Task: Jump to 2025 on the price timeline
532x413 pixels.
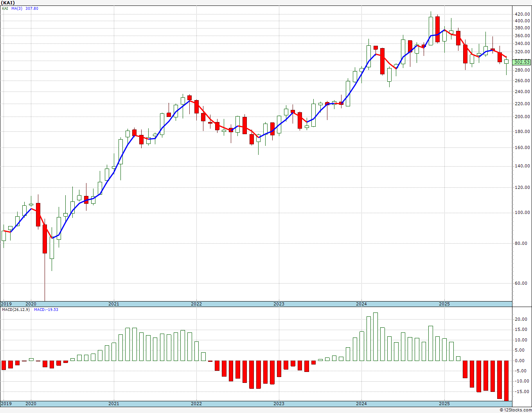Action: [444, 304]
